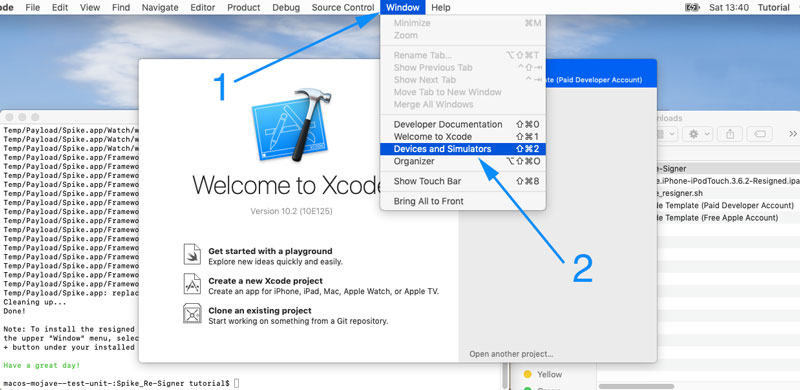Click the clock showing Sat 13:40
Image resolution: width=800 pixels, height=390 pixels.
(729, 7)
